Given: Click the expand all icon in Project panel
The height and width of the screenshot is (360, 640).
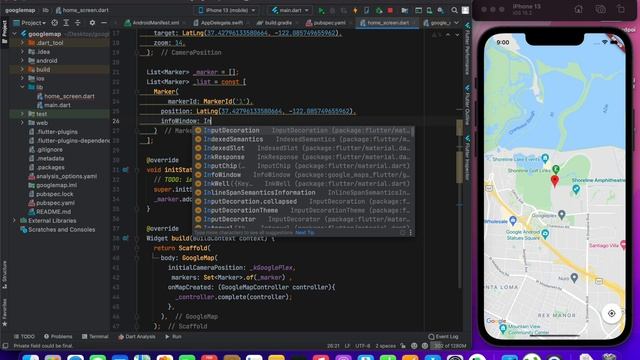Looking at the screenshot, I should point(66,23).
